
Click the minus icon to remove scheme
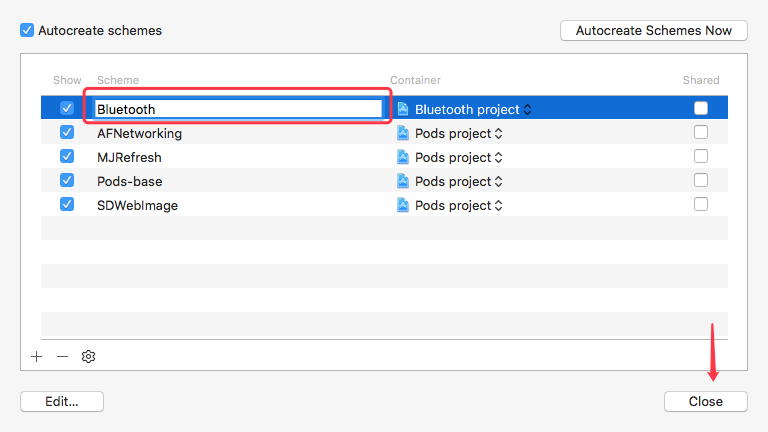62,356
